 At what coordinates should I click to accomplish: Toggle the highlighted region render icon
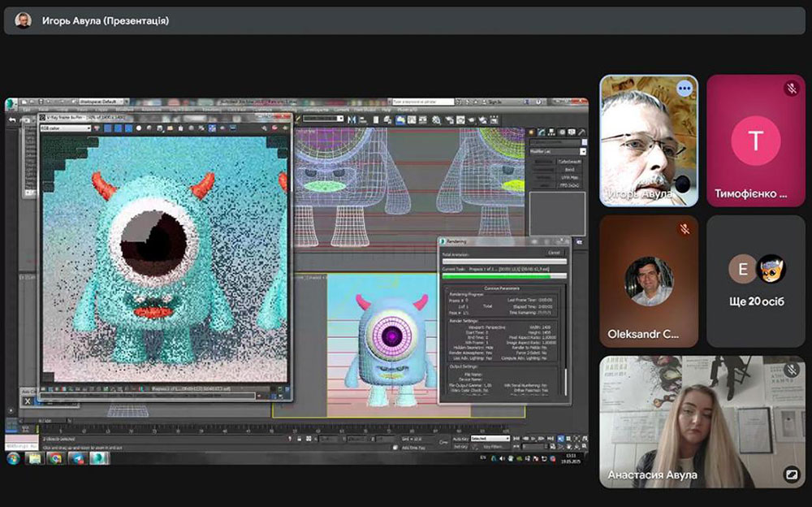[x=212, y=128]
